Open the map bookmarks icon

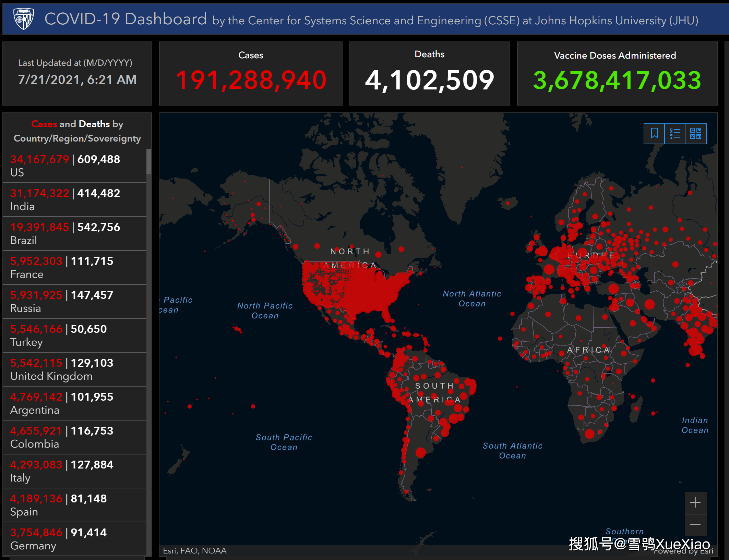[x=654, y=134]
